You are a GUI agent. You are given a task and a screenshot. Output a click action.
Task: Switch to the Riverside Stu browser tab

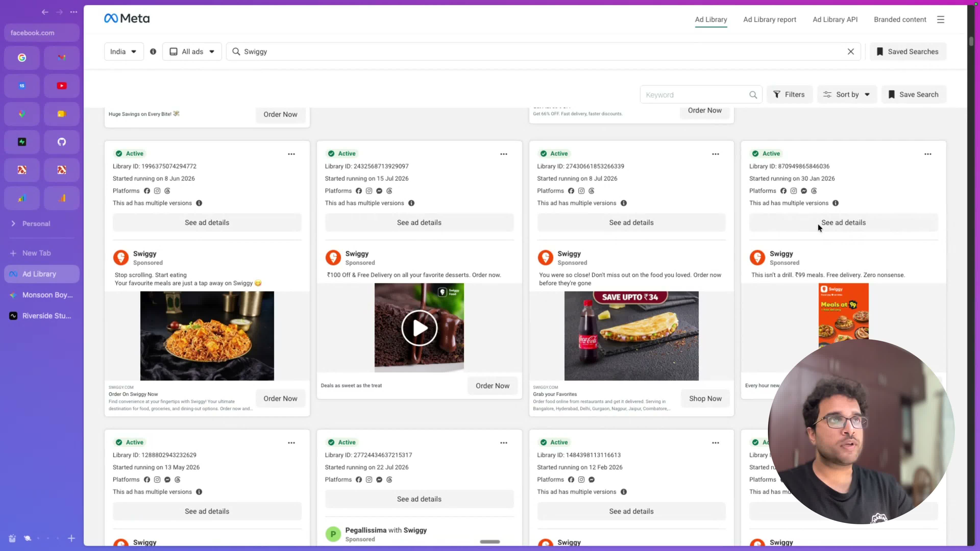tap(42, 316)
